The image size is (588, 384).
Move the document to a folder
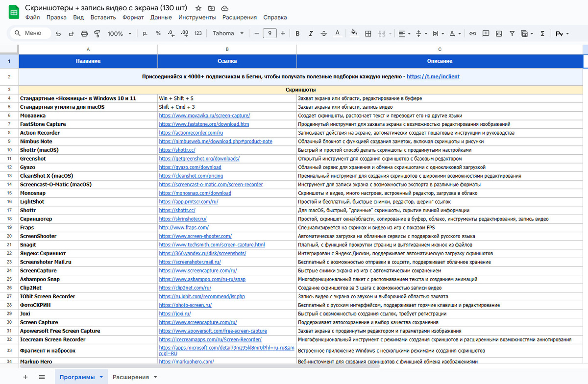[211, 8]
